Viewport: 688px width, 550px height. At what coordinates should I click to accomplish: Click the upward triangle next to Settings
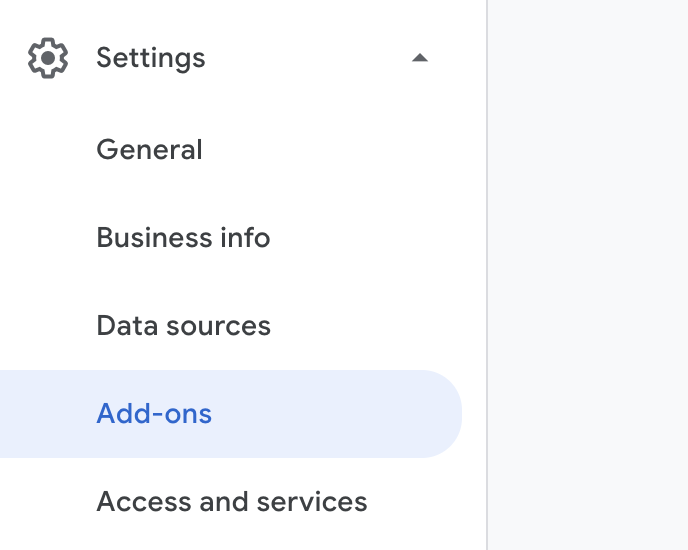coord(420,58)
